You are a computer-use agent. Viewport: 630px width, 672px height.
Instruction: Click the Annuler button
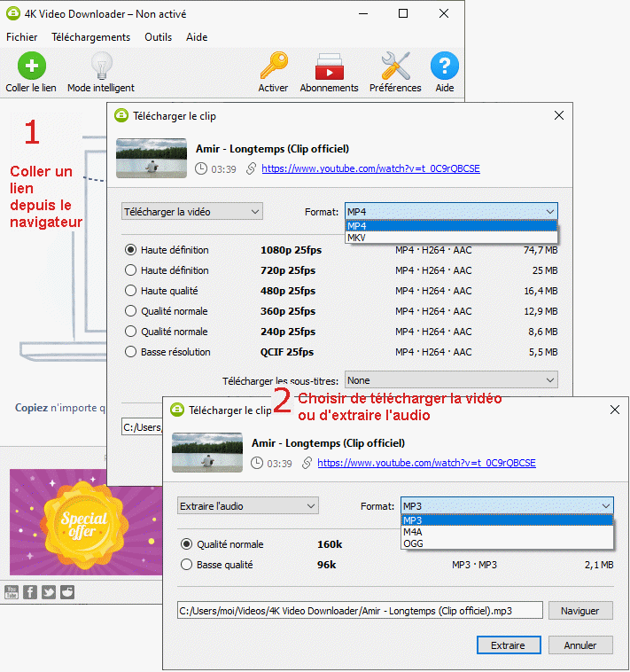coord(580,645)
